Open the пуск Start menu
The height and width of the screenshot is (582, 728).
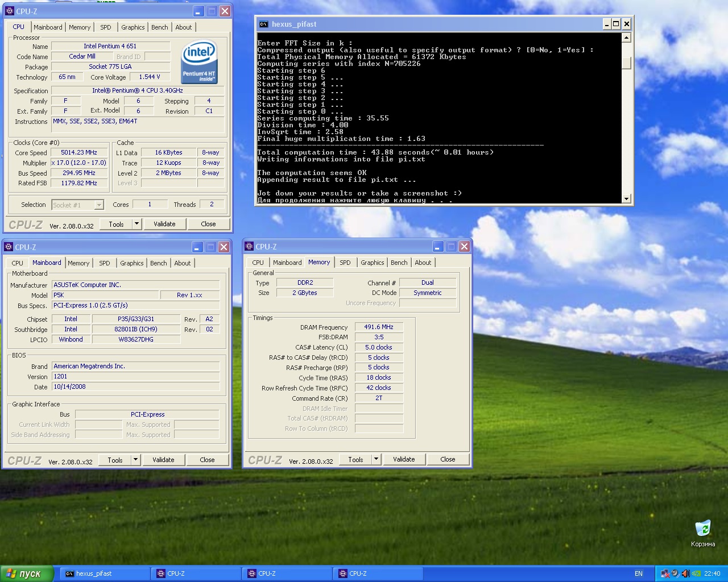pyautogui.click(x=27, y=573)
